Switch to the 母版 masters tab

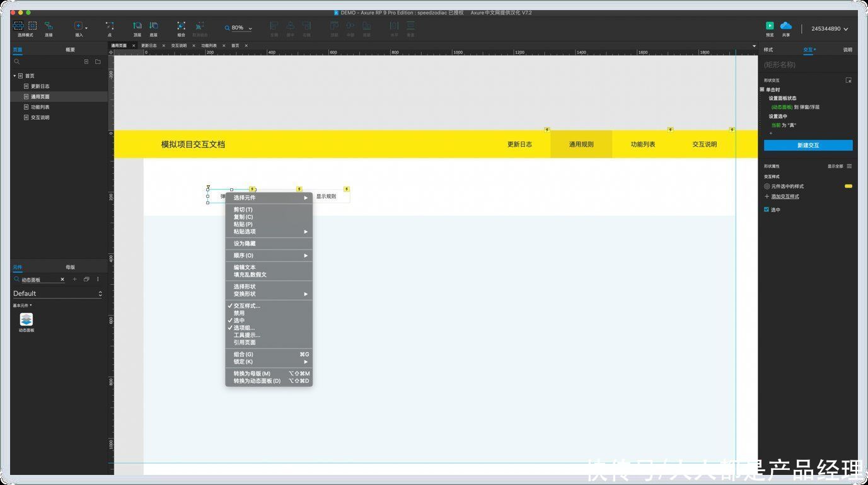pyautogui.click(x=70, y=267)
